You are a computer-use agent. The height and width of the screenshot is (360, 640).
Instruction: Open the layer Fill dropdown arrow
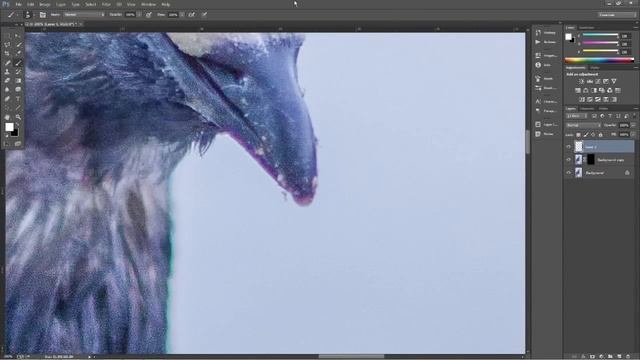pos(633,135)
